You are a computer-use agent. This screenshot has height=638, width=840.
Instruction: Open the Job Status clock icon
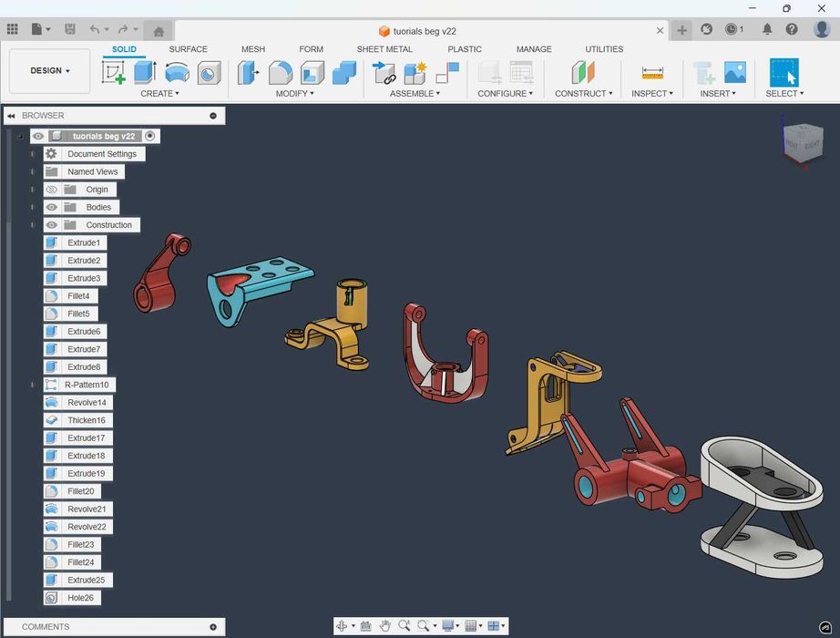tap(731, 29)
